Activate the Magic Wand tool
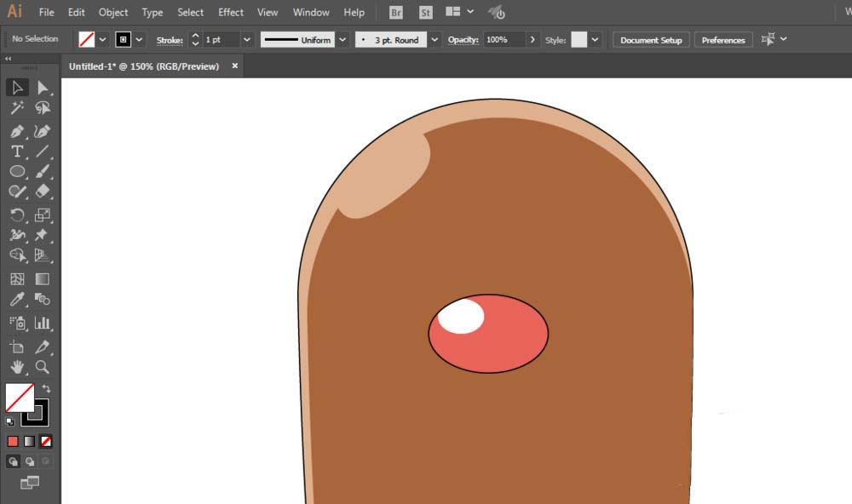 click(17, 108)
